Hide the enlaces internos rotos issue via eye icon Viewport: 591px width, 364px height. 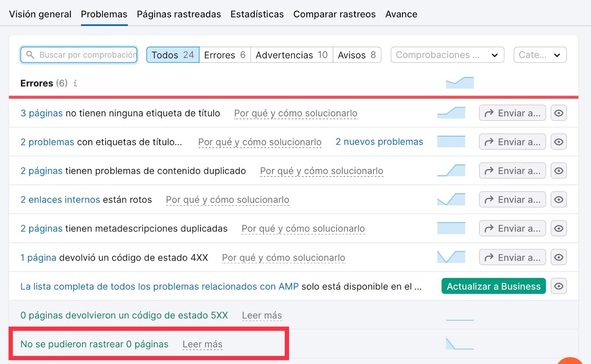tap(558, 199)
